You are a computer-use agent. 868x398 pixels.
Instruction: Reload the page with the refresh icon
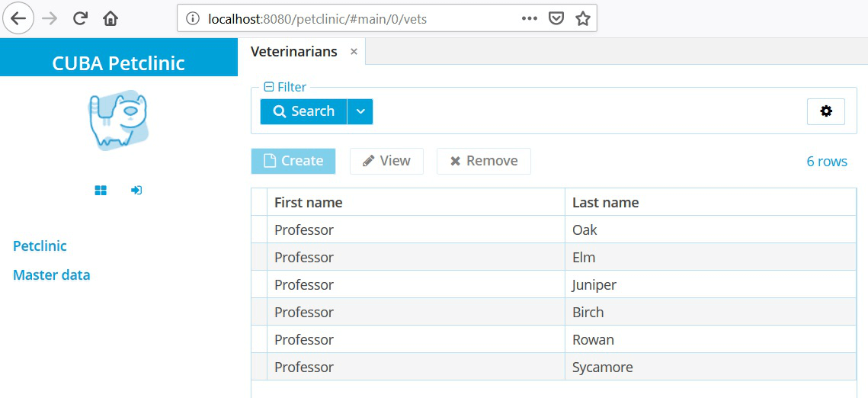point(81,18)
